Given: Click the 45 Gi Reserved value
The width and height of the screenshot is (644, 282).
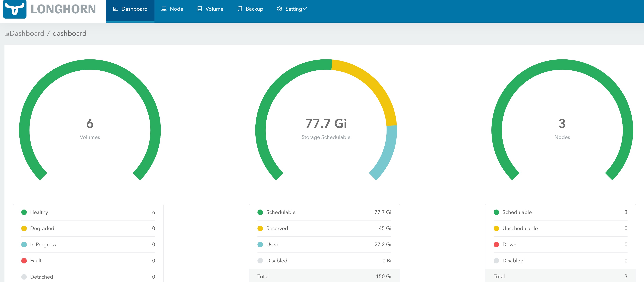Looking at the screenshot, I should (385, 228).
